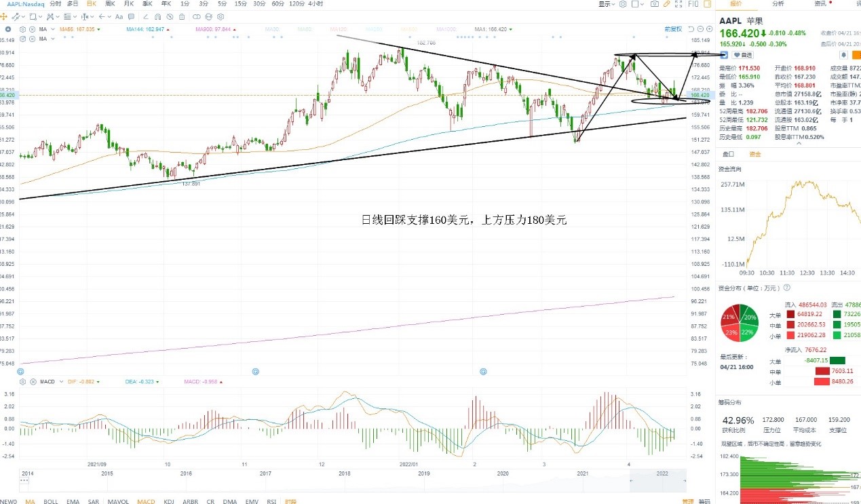This screenshot has height=504, width=861.
Task: Switch to the 周K weekly chart tab
Action: tap(109, 4)
